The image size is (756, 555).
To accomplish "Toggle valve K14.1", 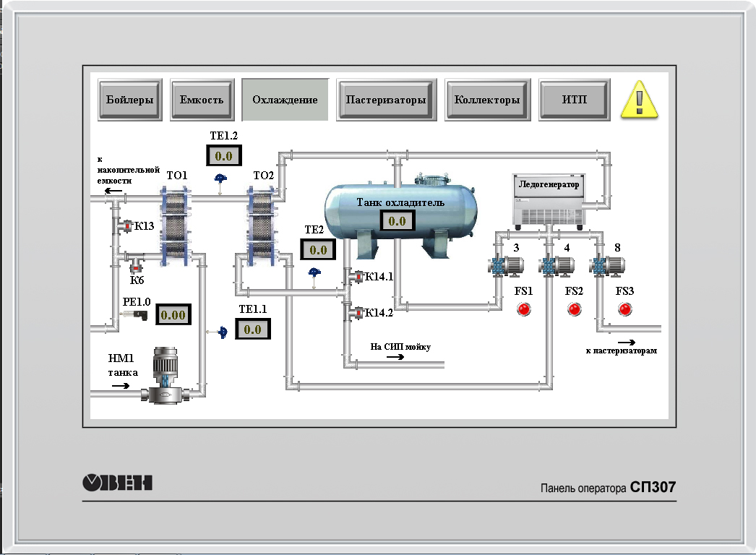I will pos(356,276).
